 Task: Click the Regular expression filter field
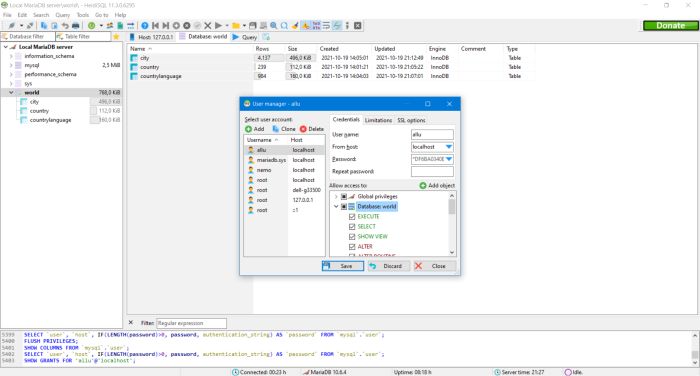[191, 323]
